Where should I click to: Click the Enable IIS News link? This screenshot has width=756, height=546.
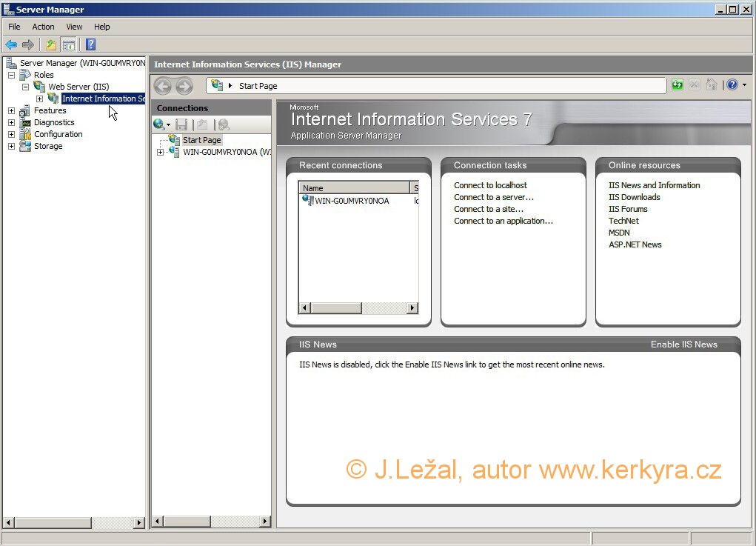(683, 344)
